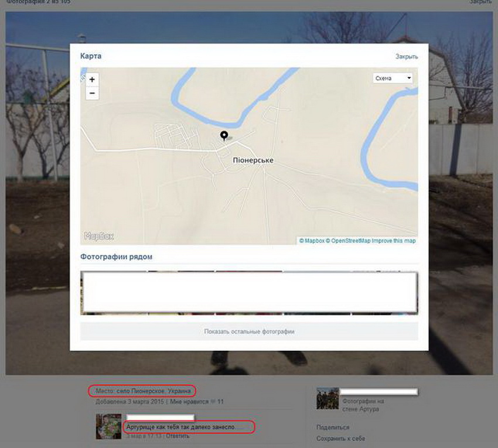Open the photo owner's avatar thumbnail
498x448 pixels.
327,398
